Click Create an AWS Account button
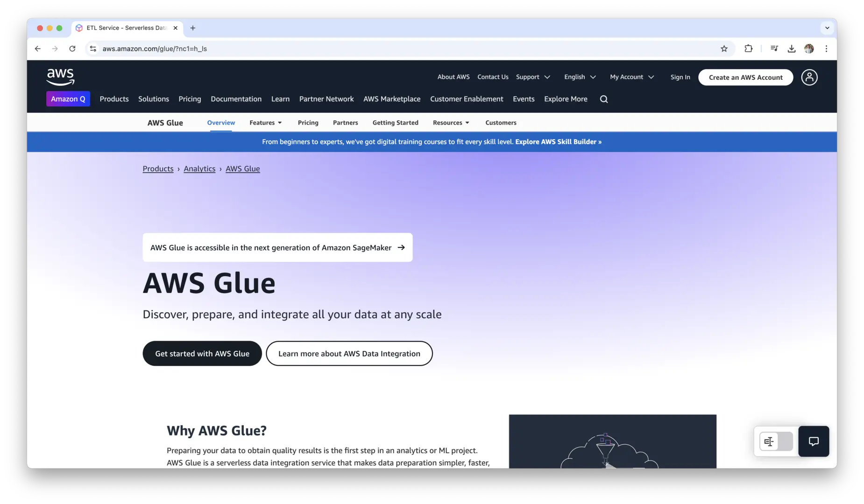The width and height of the screenshot is (864, 504). coord(745,77)
